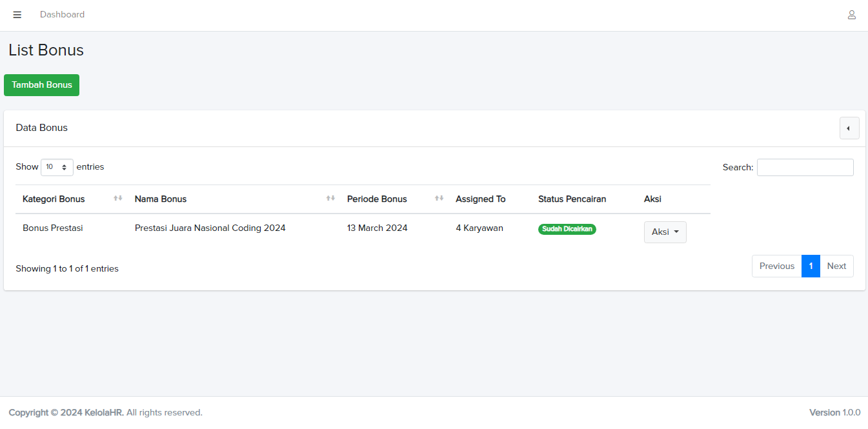Go to the Dashboard link
Viewport: 868px width, 429px height.
(x=62, y=15)
